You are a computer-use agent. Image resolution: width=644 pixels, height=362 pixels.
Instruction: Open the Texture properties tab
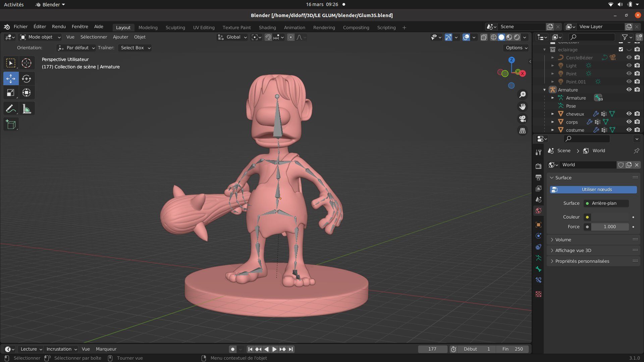(x=538, y=294)
